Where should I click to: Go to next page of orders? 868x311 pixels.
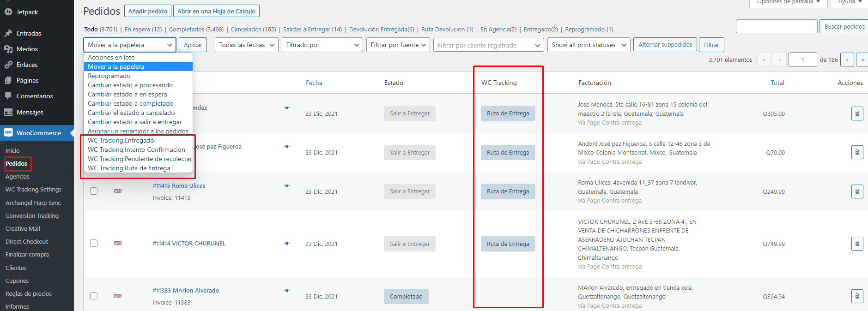(847, 60)
